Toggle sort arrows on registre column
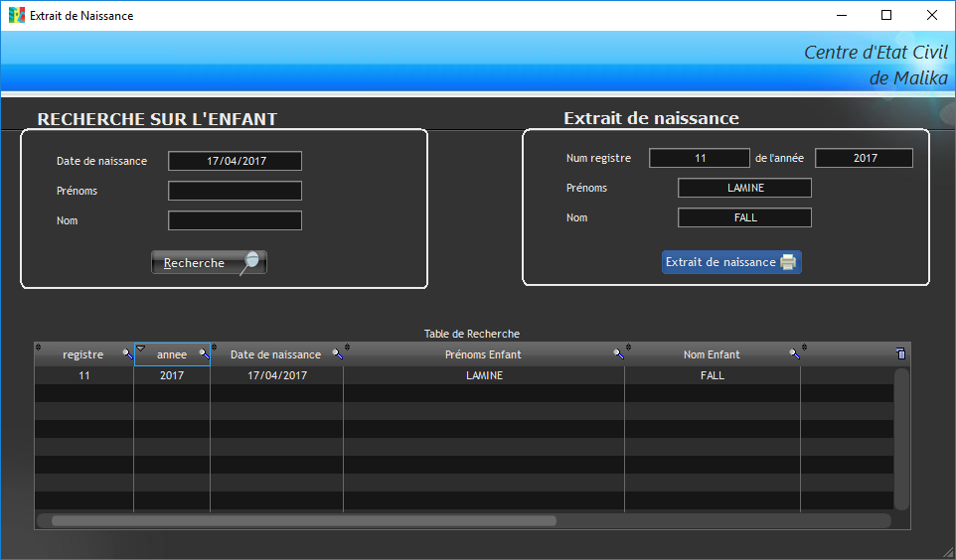Viewport: 956px width, 560px height. click(x=39, y=348)
